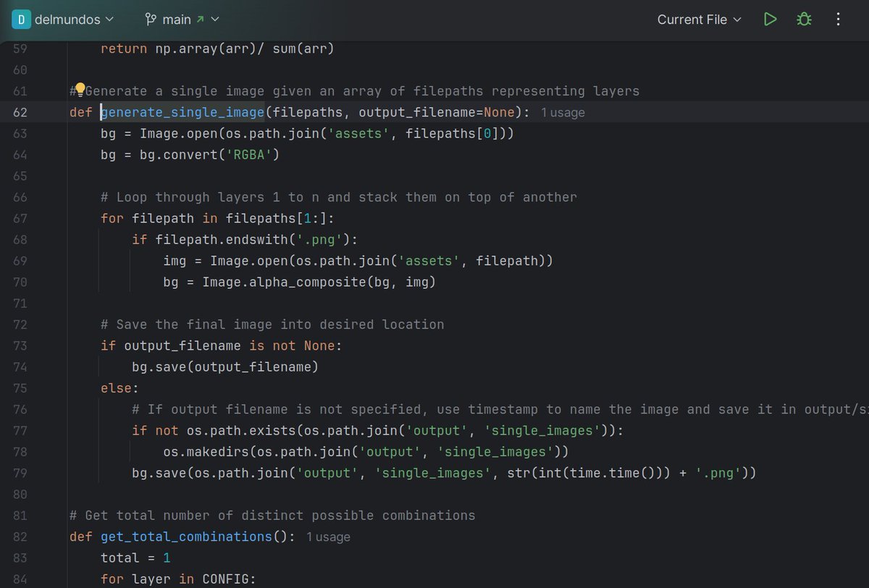The height and width of the screenshot is (588, 869).
Task: Click the comment Get total number of distinct
Action: point(272,516)
